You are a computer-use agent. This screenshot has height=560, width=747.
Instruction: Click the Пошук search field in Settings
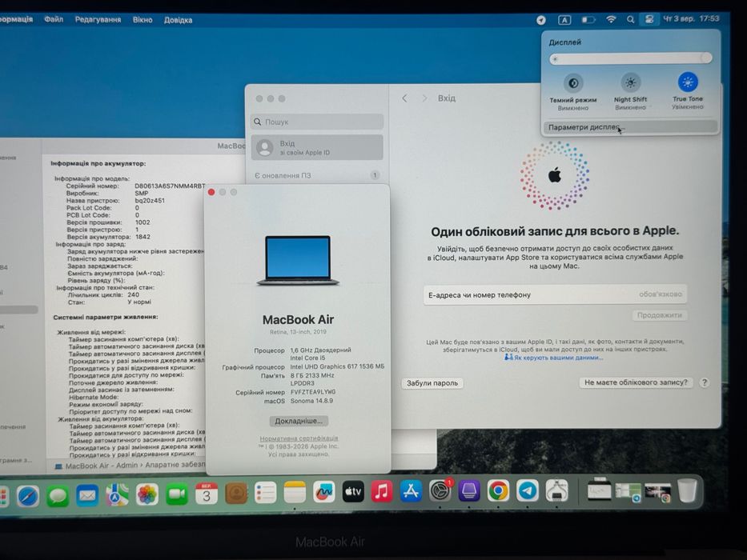(x=317, y=122)
